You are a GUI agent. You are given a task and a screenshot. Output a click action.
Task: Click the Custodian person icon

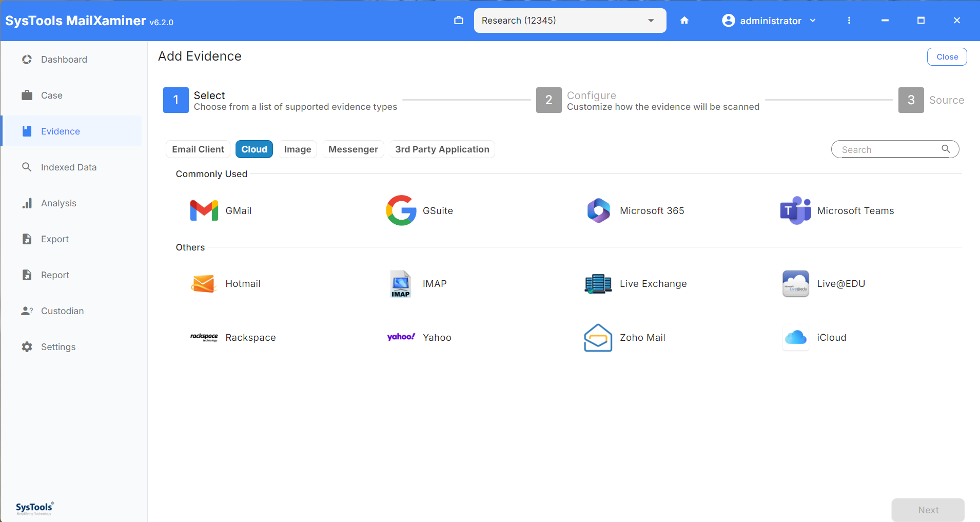pyautogui.click(x=27, y=311)
